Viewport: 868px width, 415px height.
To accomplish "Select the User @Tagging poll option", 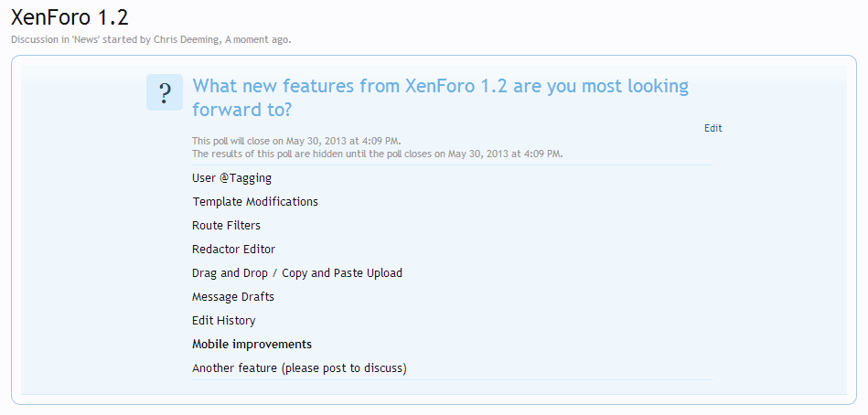I will (231, 178).
